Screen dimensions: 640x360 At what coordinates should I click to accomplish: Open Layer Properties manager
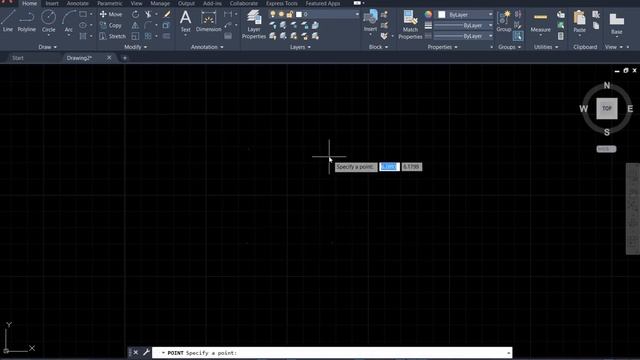(254, 24)
